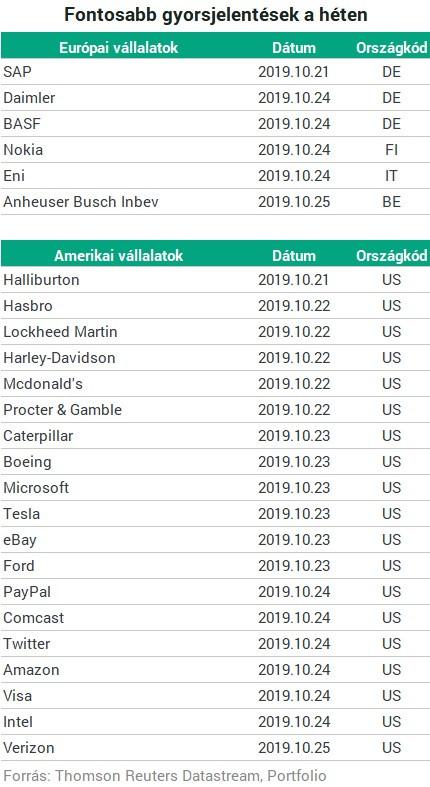Click the Amerikai vállalatok column header
Image resolution: width=430 pixels, height=787 pixels.
119,255
